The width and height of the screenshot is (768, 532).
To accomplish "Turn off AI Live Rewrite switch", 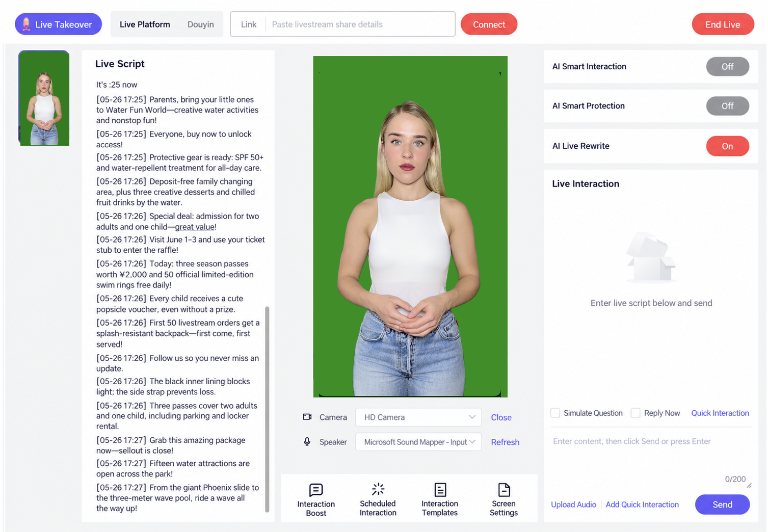I will tap(727, 146).
